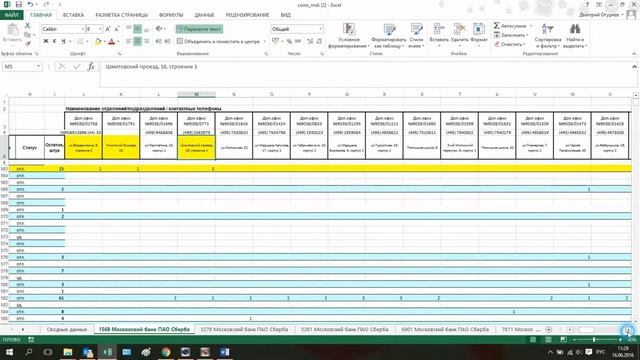This screenshot has height=360, width=640.
Task: Decrease decimal places
Action: 319,41
